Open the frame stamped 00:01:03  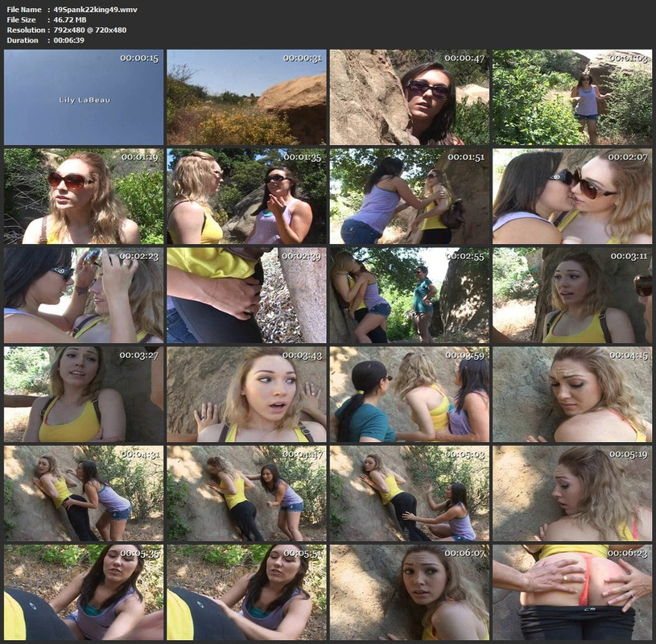click(572, 97)
